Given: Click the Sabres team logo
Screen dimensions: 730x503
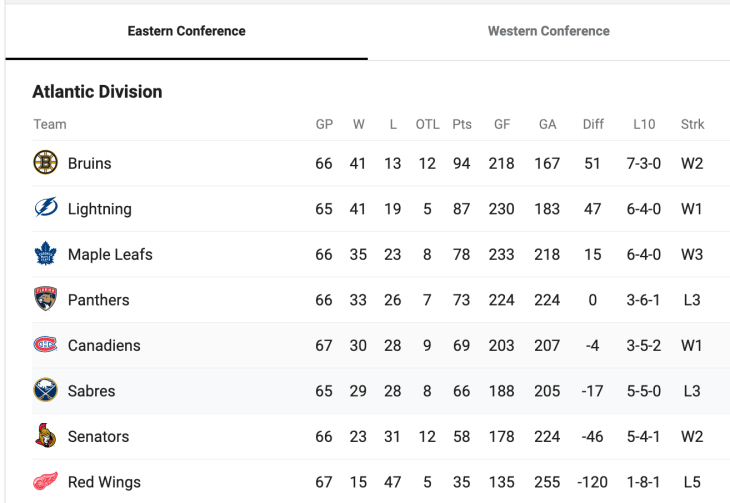Looking at the screenshot, I should coord(45,391).
